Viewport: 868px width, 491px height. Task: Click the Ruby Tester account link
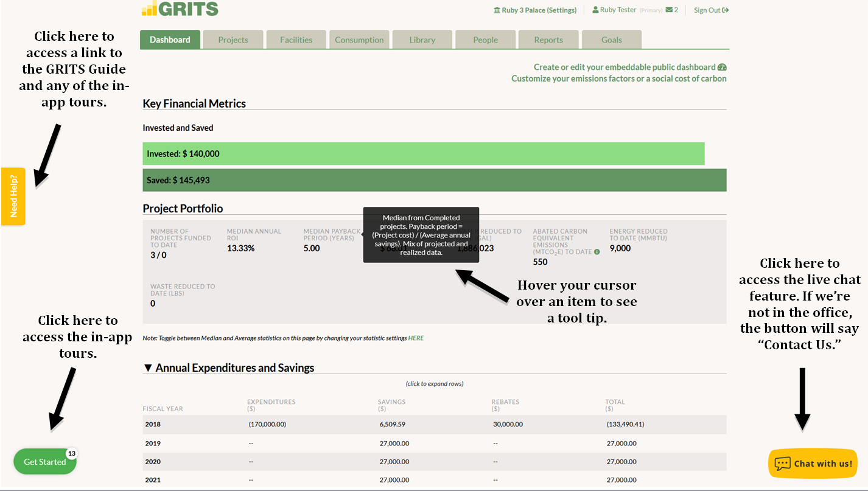coord(618,10)
